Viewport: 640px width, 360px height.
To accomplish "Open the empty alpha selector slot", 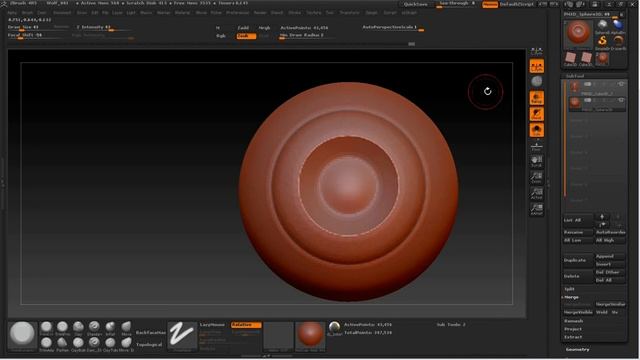I will 278,336.
